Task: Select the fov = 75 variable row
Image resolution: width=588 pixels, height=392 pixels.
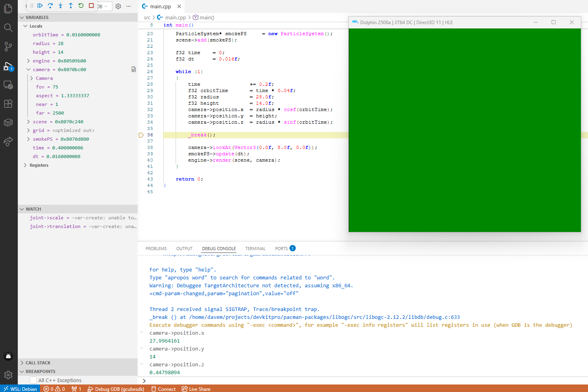Action: point(78,87)
